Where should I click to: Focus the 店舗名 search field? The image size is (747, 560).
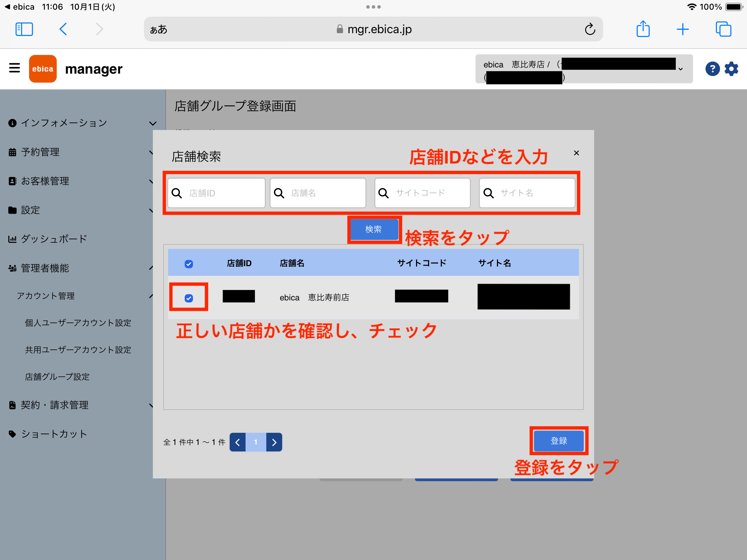[x=318, y=193]
